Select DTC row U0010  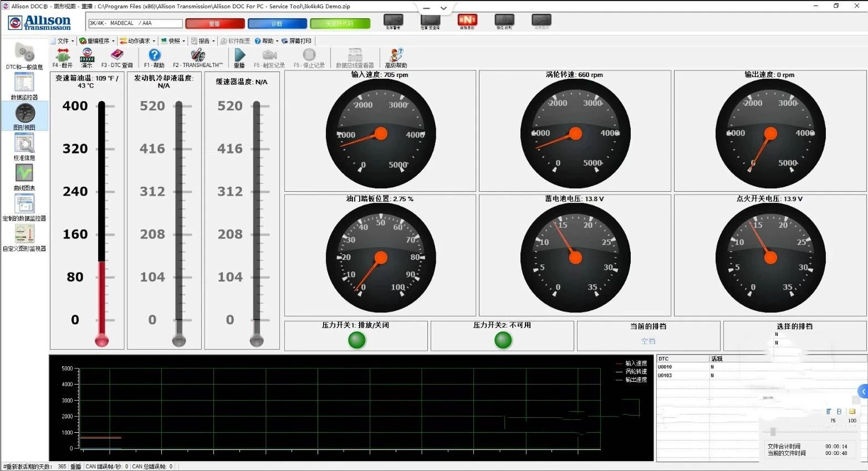point(761,367)
